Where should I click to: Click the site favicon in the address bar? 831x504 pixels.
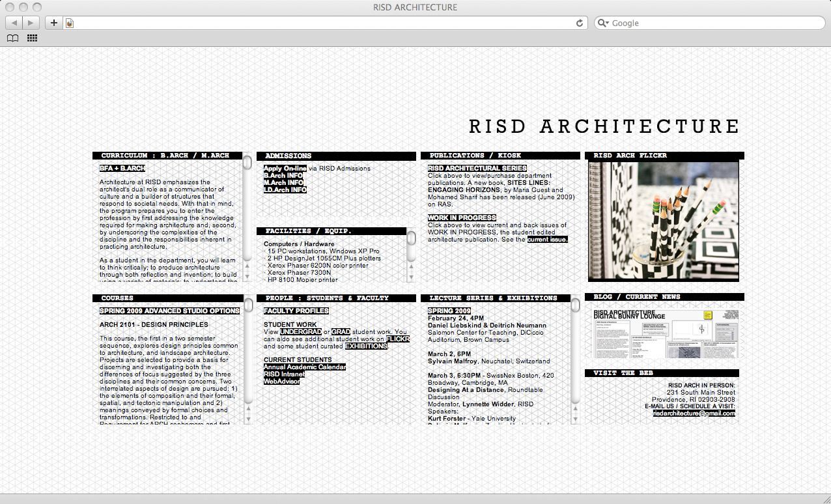pyautogui.click(x=70, y=23)
